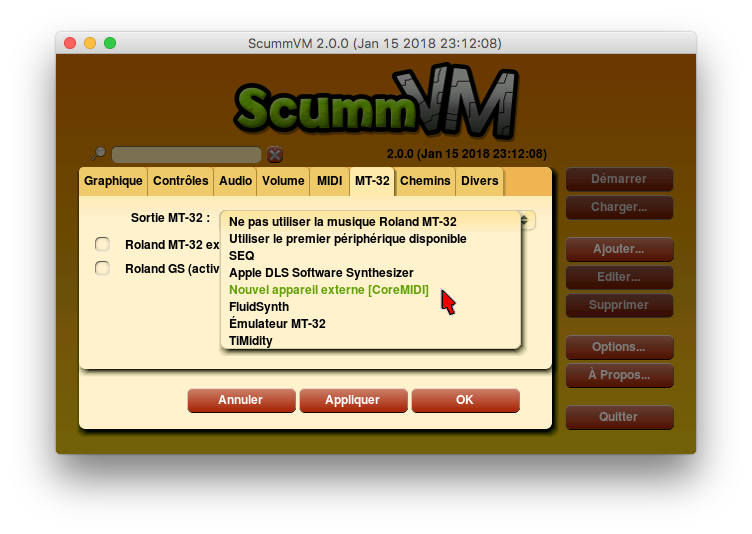Choose Ne pas utiliser la musique Roland MT-32
This screenshot has height=534, width=752.
371,222
